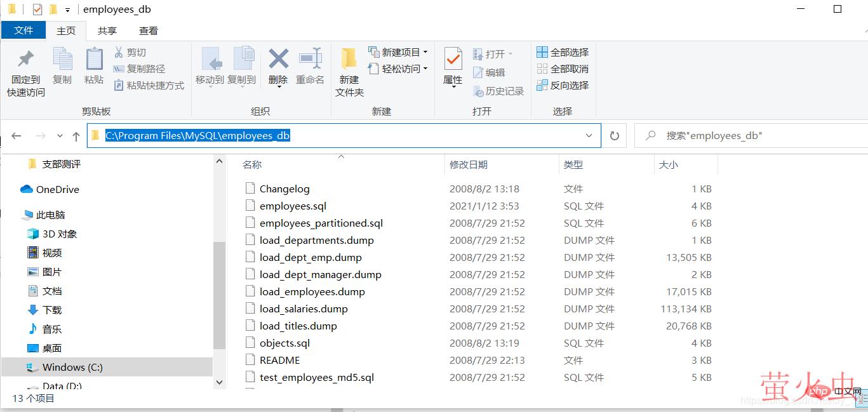Expand the address bar history dropdown
Screen dimensions: 868x412
[589, 136]
